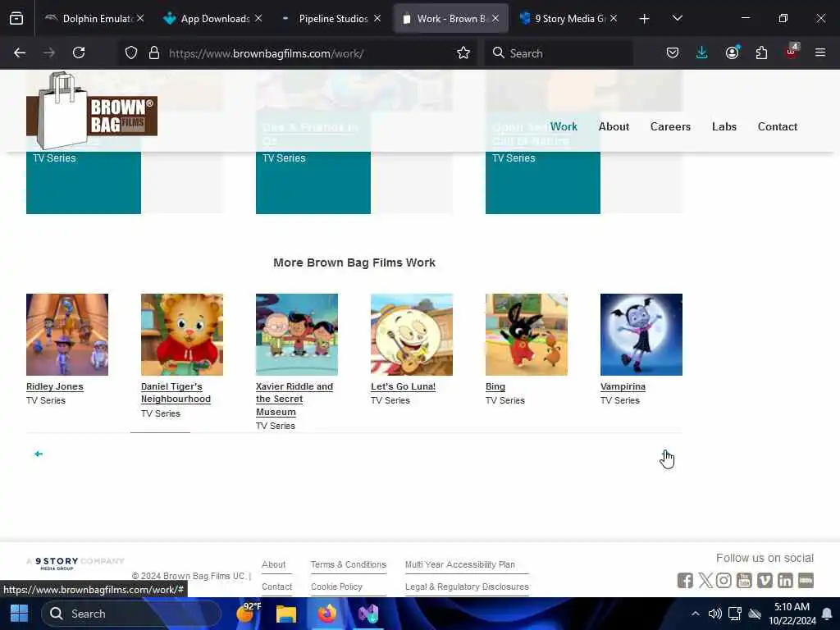Click the footer Contact link
Viewport: 840px width, 630px height.
276,587
